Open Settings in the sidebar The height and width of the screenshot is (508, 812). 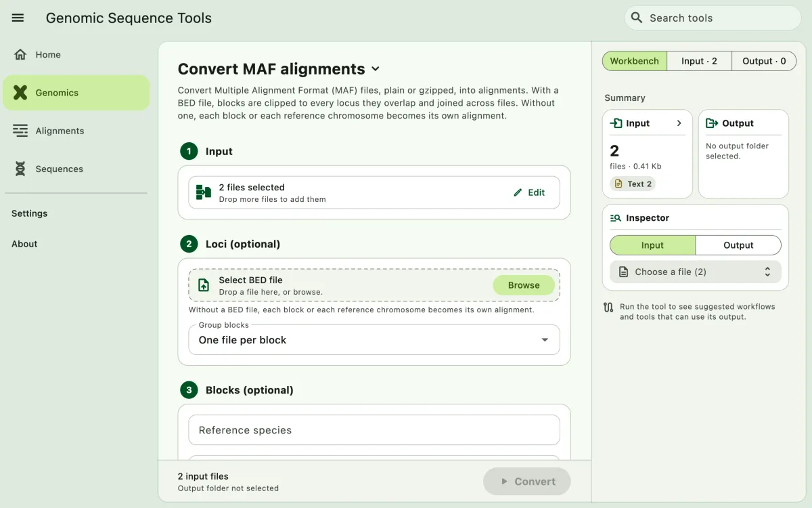coord(29,213)
